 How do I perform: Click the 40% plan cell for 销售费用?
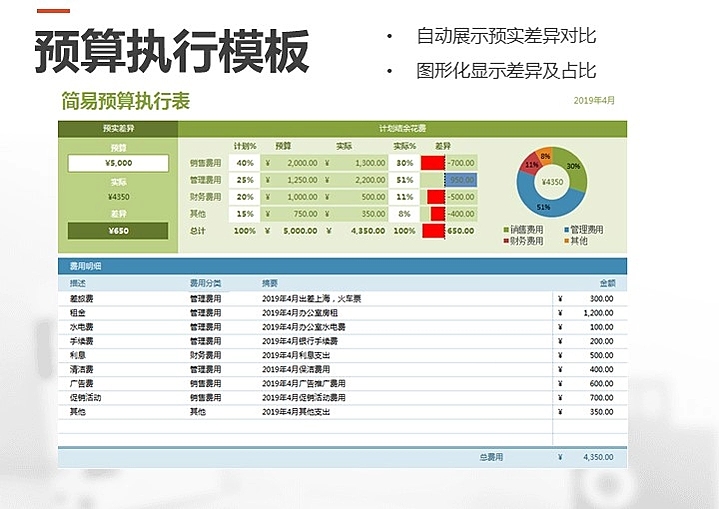pos(244,162)
